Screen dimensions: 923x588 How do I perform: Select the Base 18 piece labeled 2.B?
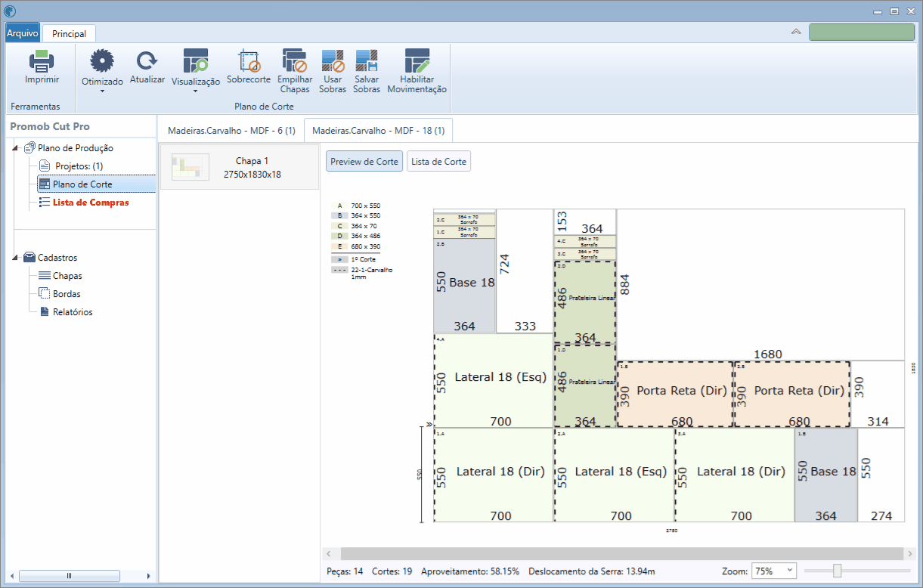(464, 286)
